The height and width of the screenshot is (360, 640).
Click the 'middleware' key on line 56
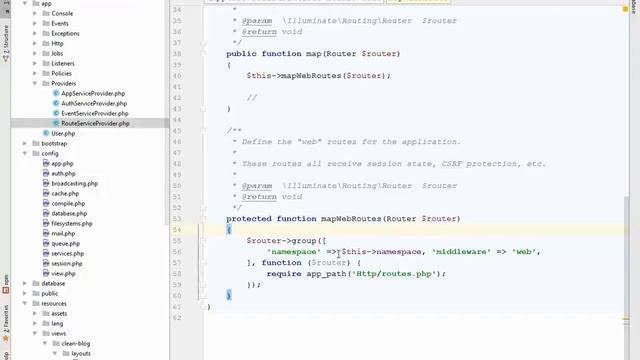tap(461, 252)
